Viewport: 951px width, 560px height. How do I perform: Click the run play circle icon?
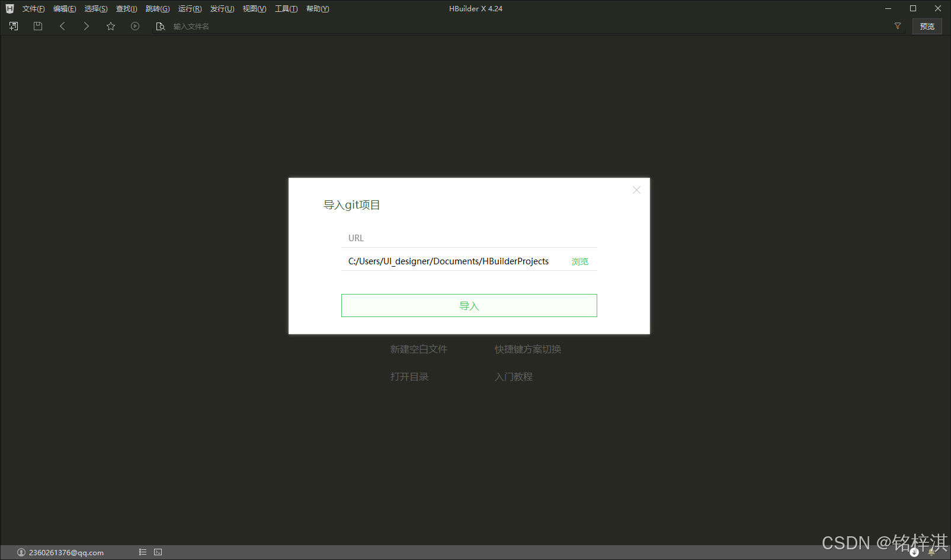pyautogui.click(x=135, y=26)
